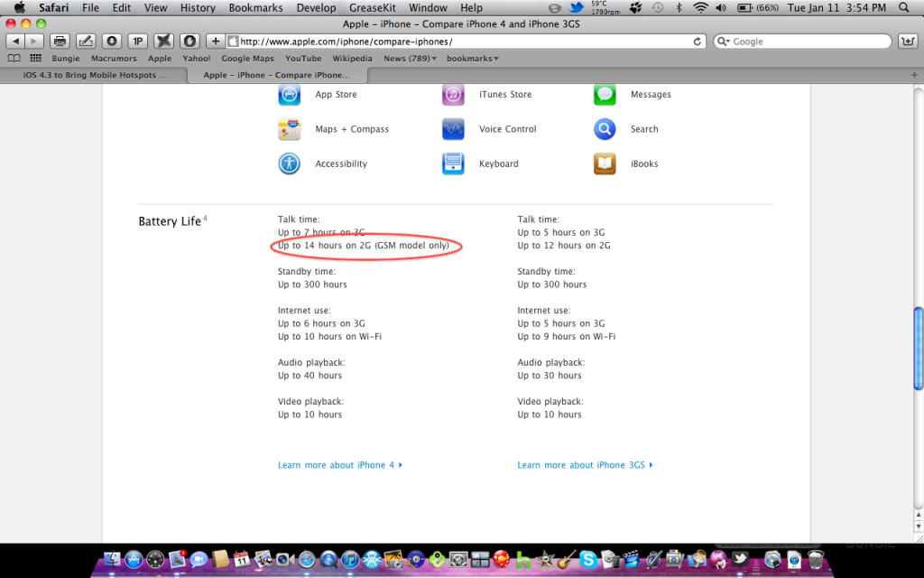Select the text 'Up to 9 hours on Wi-Fi'

pyautogui.click(x=567, y=336)
